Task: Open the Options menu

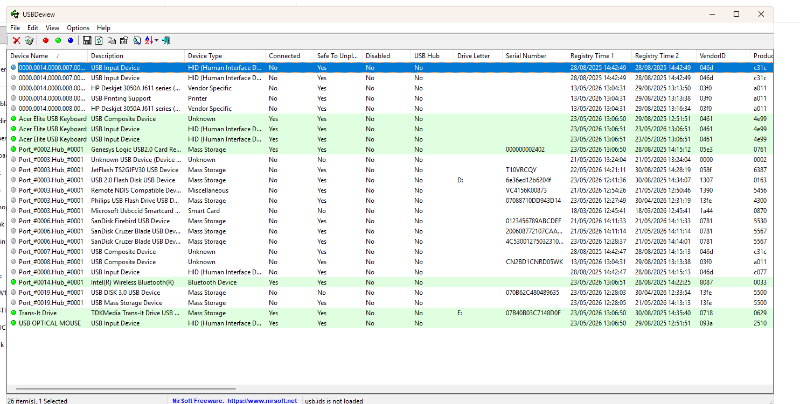Action: point(78,28)
